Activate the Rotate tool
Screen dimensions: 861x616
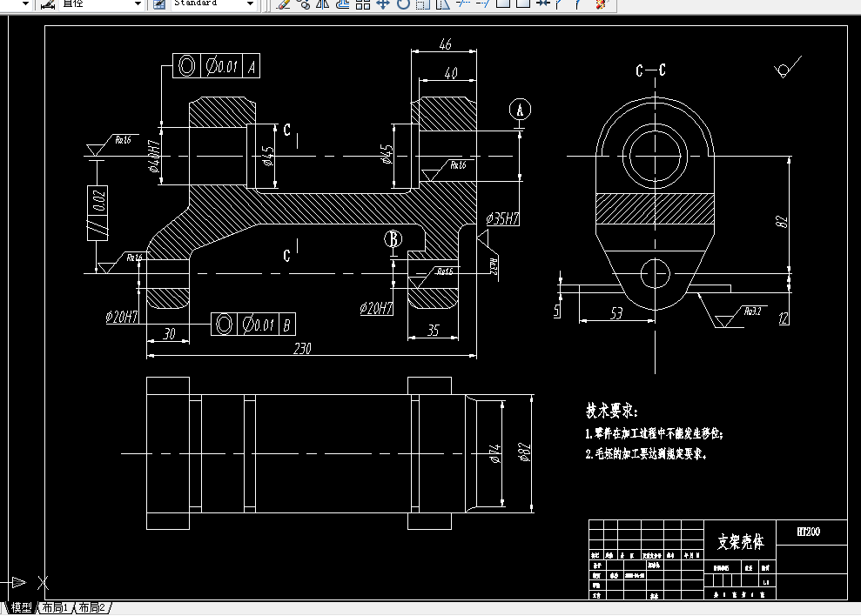402,5
